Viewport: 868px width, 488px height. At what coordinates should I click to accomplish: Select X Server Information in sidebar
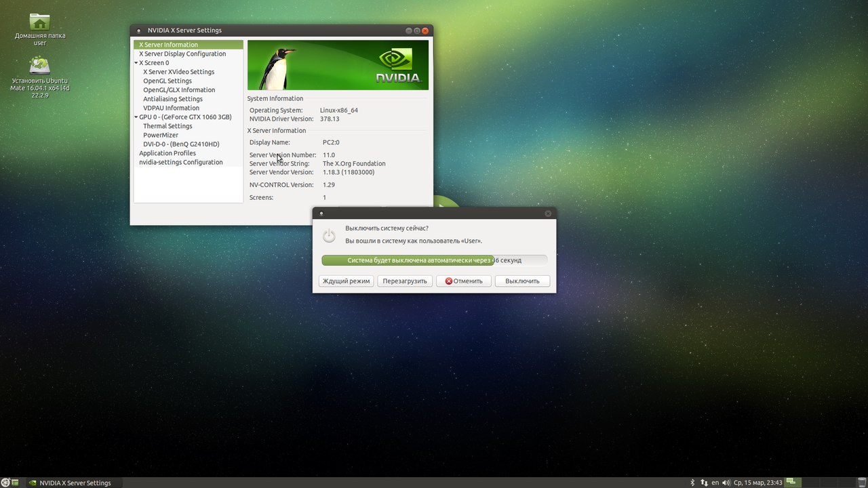tap(189, 45)
